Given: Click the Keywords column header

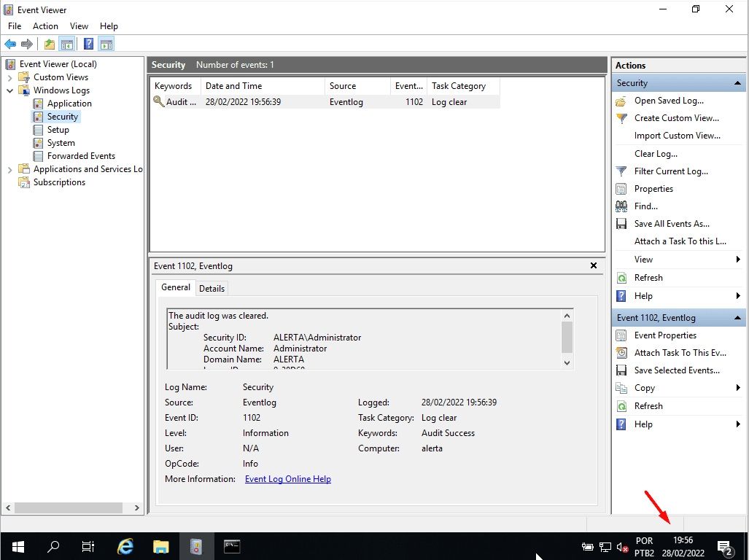Looking at the screenshot, I should (175, 86).
